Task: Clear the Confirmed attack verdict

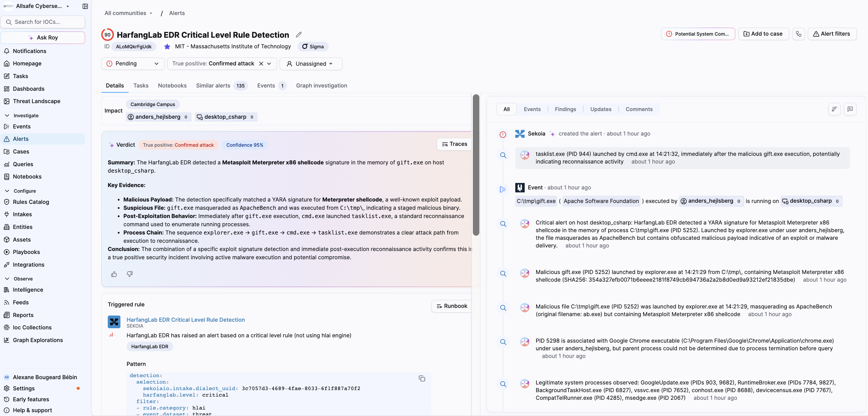Action: click(x=261, y=63)
